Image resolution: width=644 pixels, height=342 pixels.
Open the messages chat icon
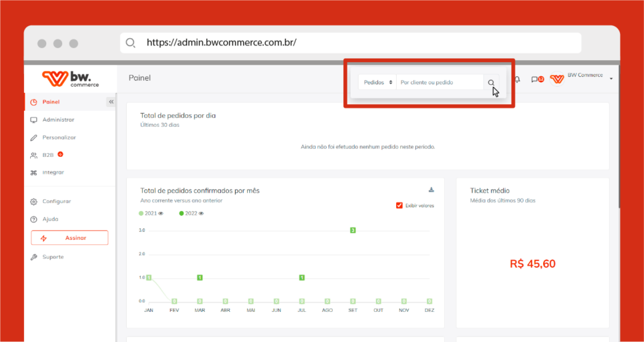click(x=534, y=79)
